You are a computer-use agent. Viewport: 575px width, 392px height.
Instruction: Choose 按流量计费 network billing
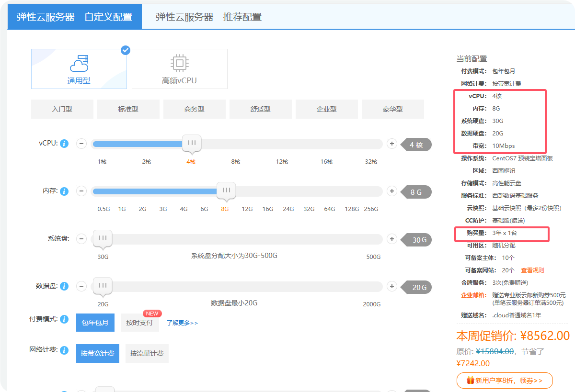147,353
